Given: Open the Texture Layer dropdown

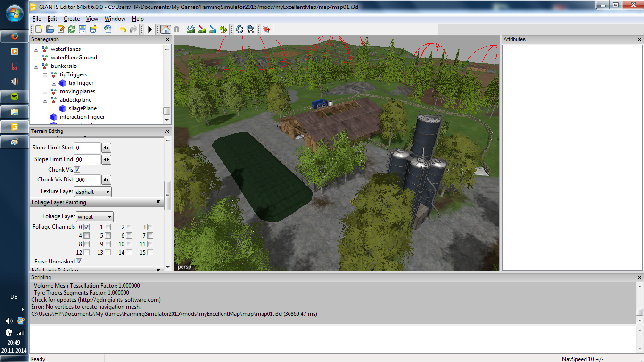Looking at the screenshot, I should 93,192.
